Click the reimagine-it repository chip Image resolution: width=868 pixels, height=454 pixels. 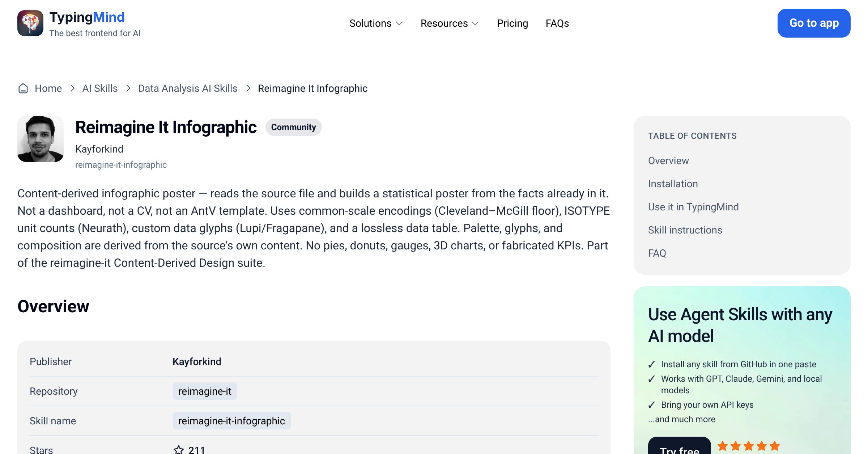205,391
